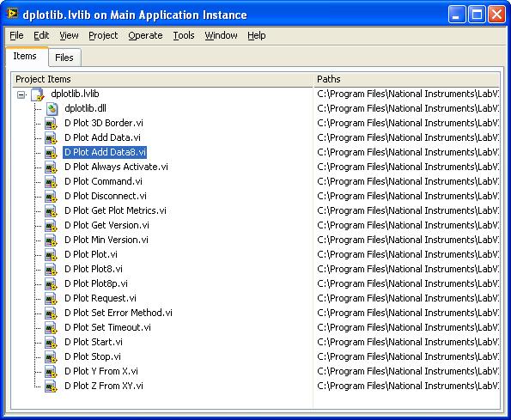511x420 pixels.
Task: Click the VI icon beside D Plot Plot8.vi
Action: click(x=51, y=270)
